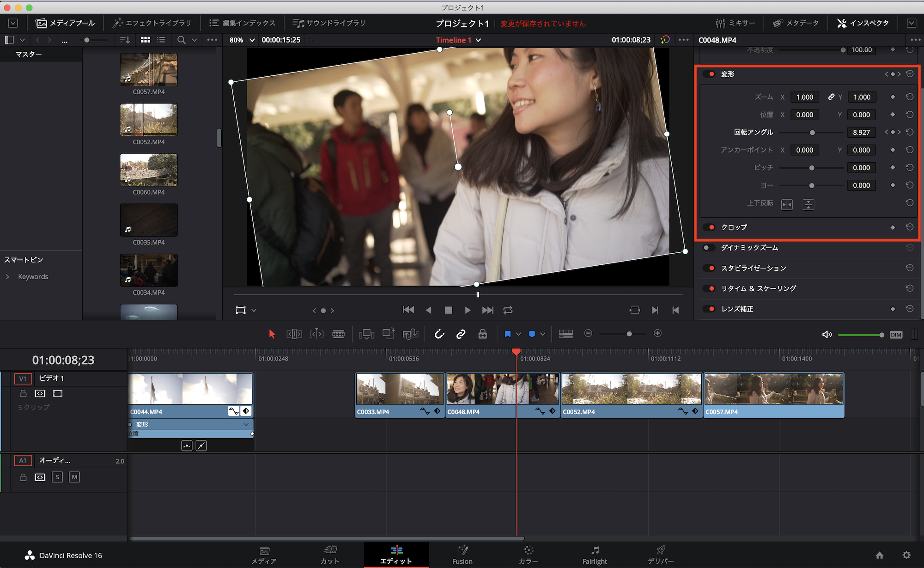The height and width of the screenshot is (568, 924).
Task: Mute audio track A1
Action: (x=74, y=477)
